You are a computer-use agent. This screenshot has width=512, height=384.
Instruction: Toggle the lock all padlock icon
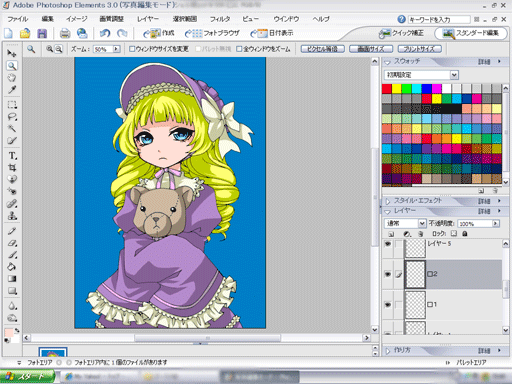tap(465, 234)
